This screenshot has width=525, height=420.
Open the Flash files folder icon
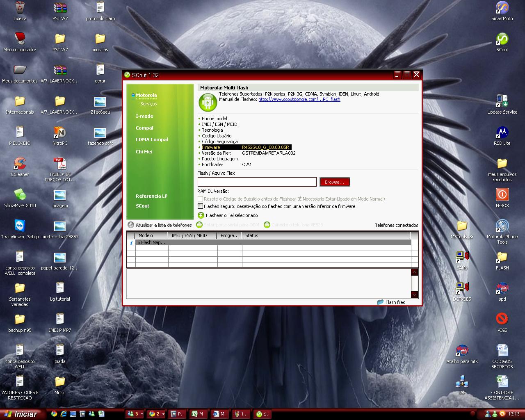coord(381,302)
